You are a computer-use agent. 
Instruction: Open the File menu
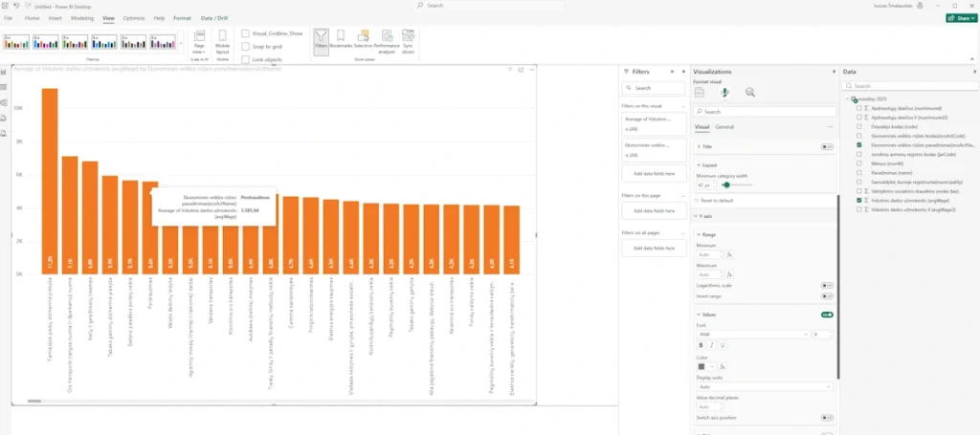pyautogui.click(x=8, y=18)
